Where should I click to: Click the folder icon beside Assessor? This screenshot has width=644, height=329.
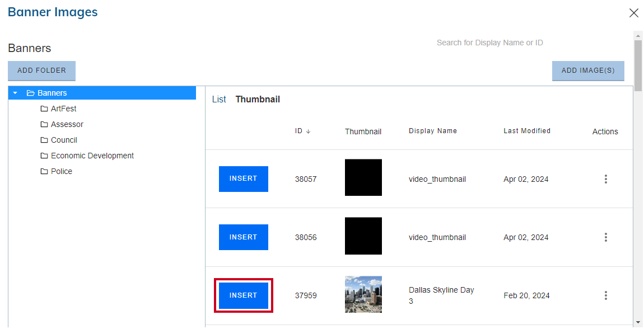coord(44,124)
